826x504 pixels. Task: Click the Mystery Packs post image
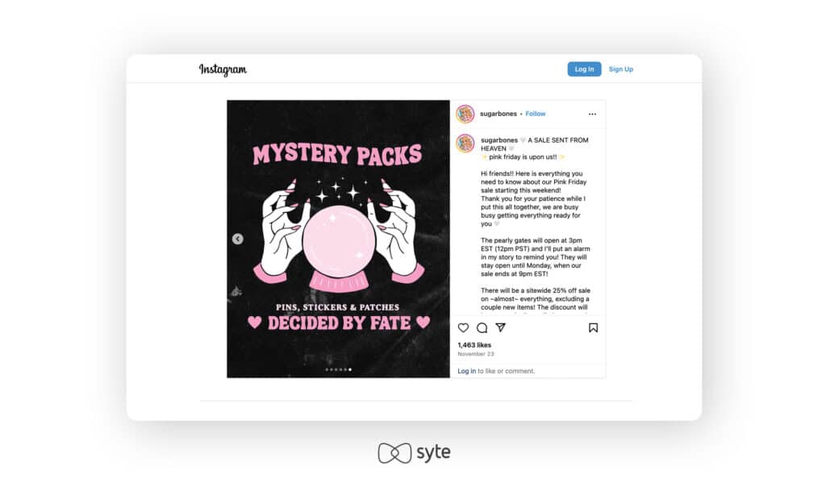coord(338,239)
